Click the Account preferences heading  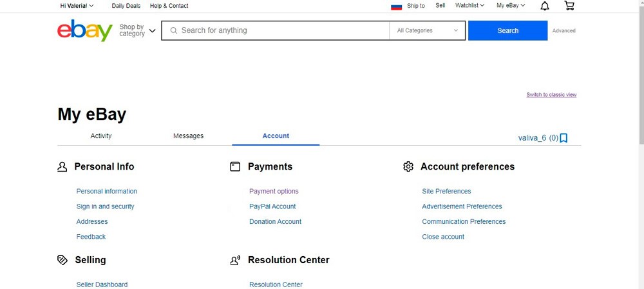click(468, 166)
